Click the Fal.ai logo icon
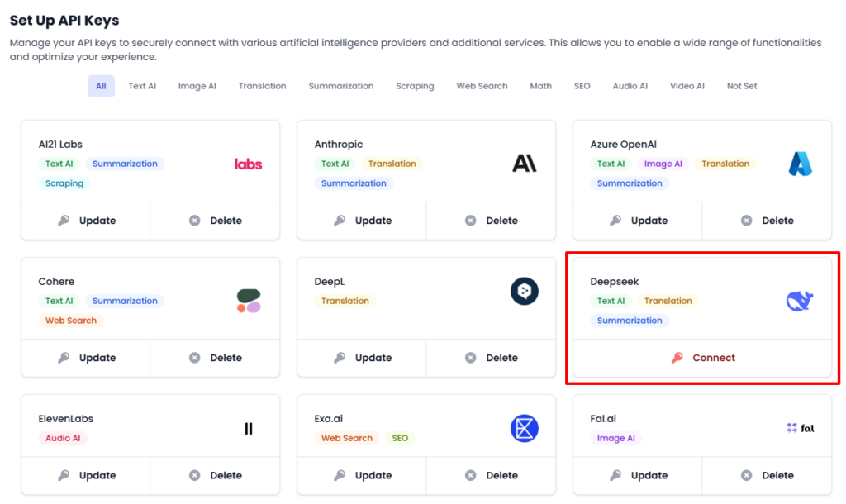Screen dimensions: 846x504 [x=798, y=428]
